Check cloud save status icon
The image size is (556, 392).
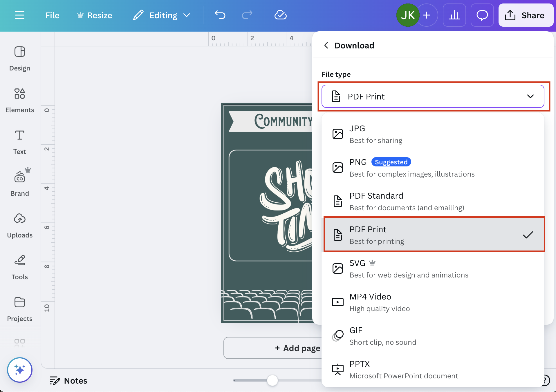[281, 15]
